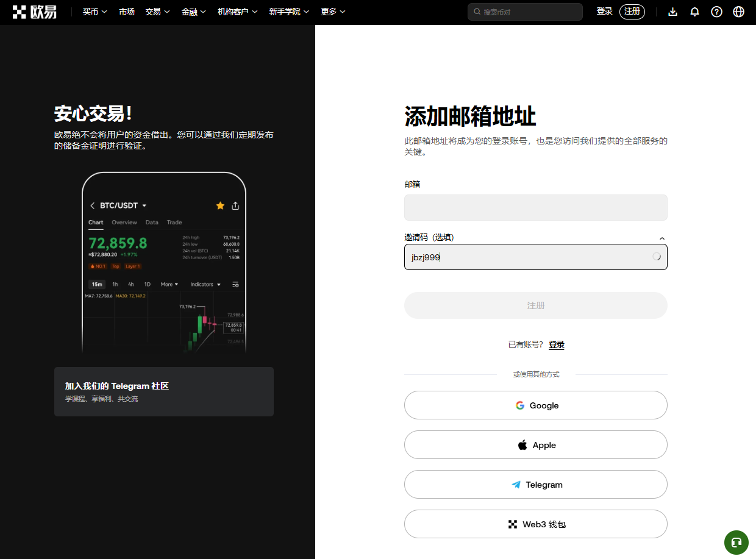Click the grey 注册 submit button
Image resolution: width=756 pixels, height=559 pixels.
pos(536,305)
